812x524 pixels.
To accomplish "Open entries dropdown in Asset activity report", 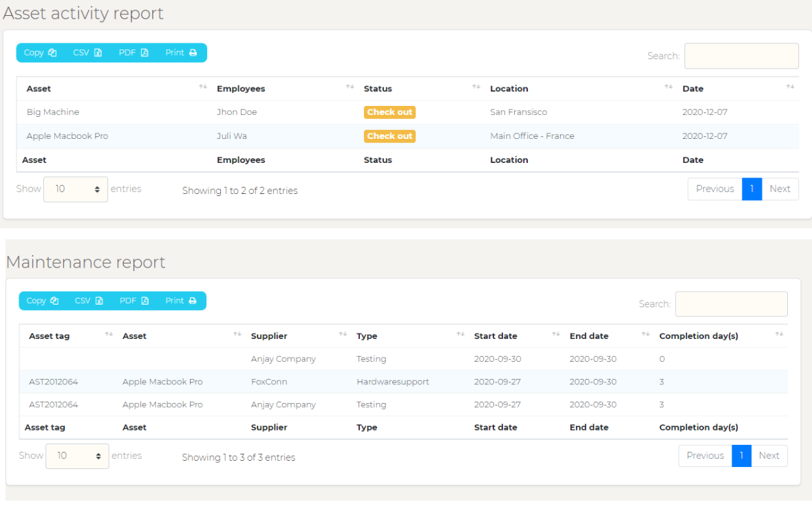I will tap(76, 189).
